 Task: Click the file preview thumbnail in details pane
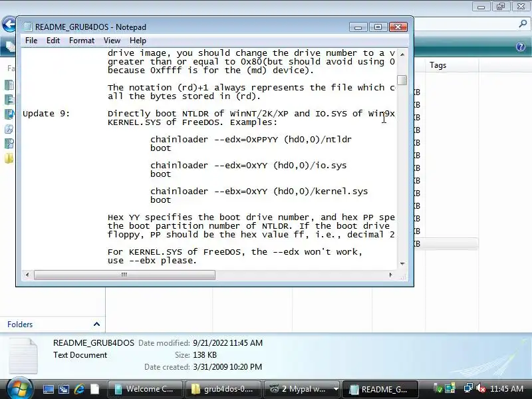[23, 356]
